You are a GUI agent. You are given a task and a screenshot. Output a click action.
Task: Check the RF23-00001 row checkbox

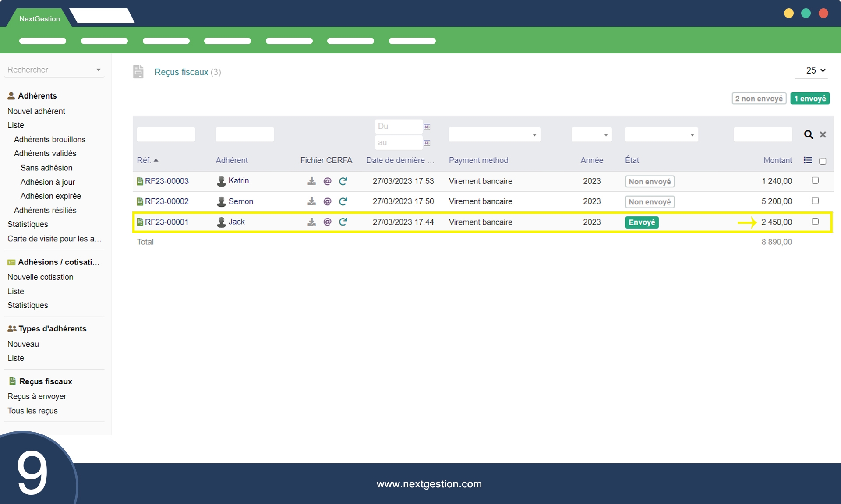[x=815, y=222]
